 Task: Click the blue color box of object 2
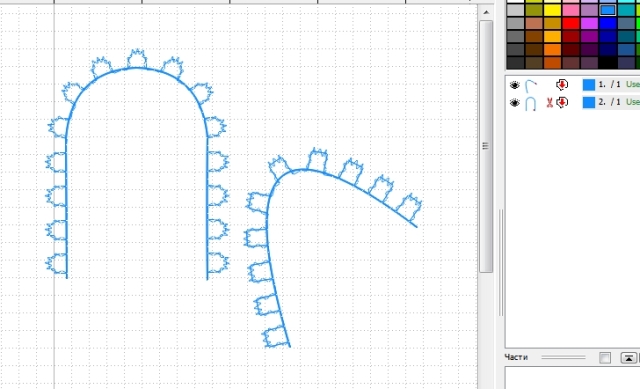pyautogui.click(x=589, y=102)
